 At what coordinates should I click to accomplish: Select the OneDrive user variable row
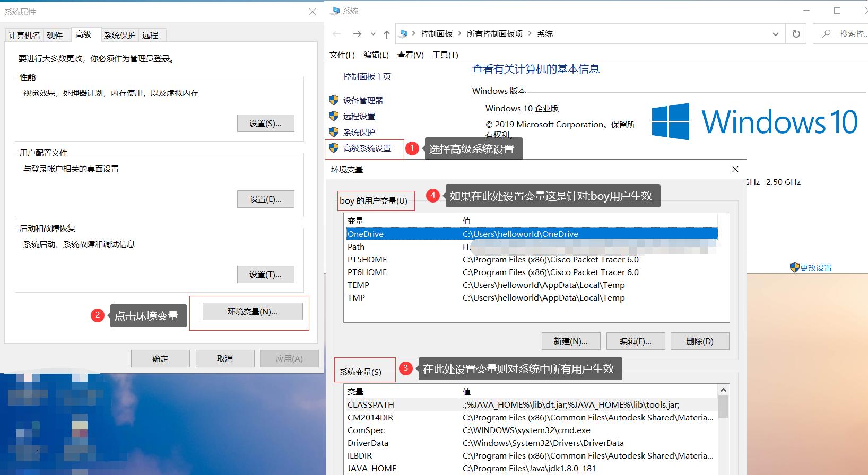click(x=532, y=234)
